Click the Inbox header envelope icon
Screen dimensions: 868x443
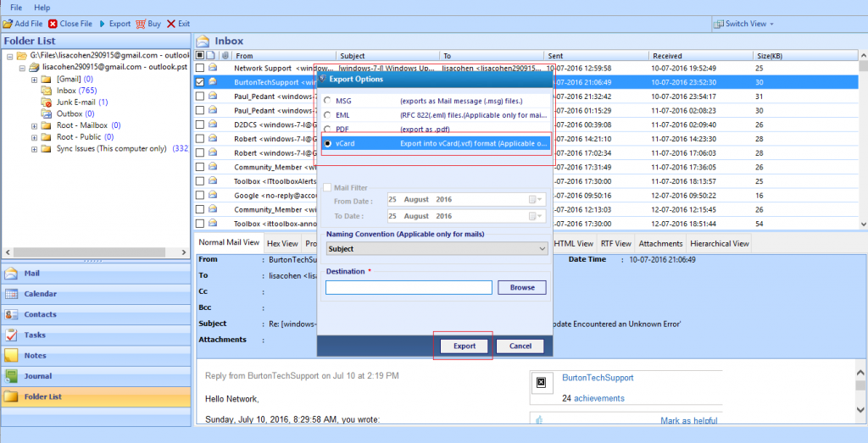[x=203, y=41]
